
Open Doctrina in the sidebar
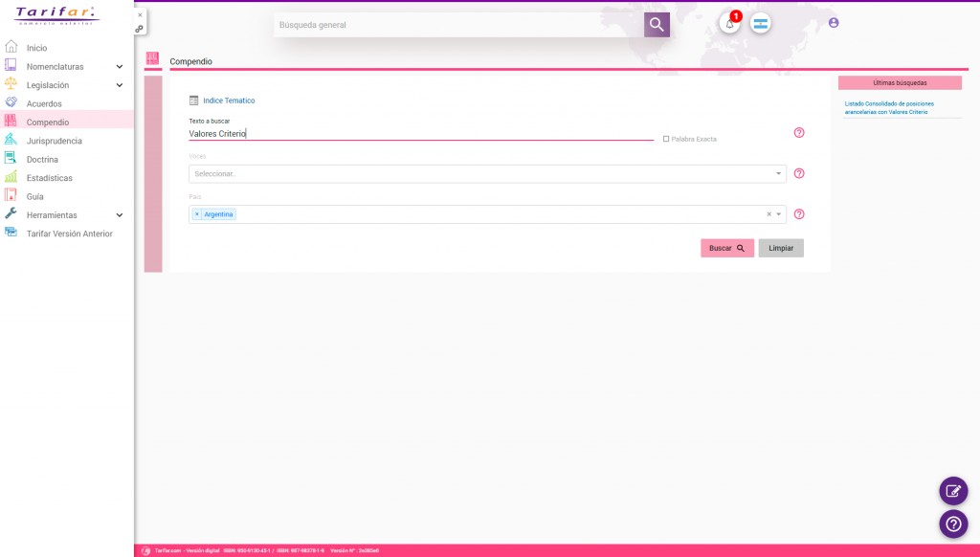coord(42,160)
